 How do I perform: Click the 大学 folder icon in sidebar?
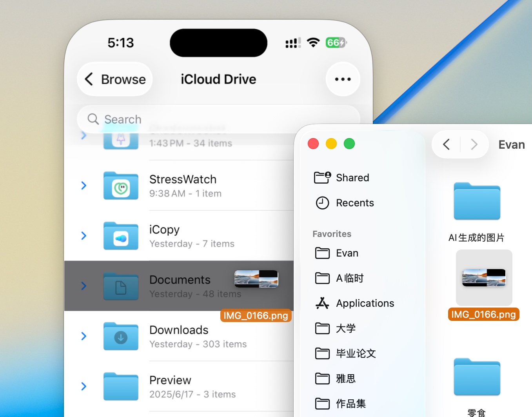323,328
